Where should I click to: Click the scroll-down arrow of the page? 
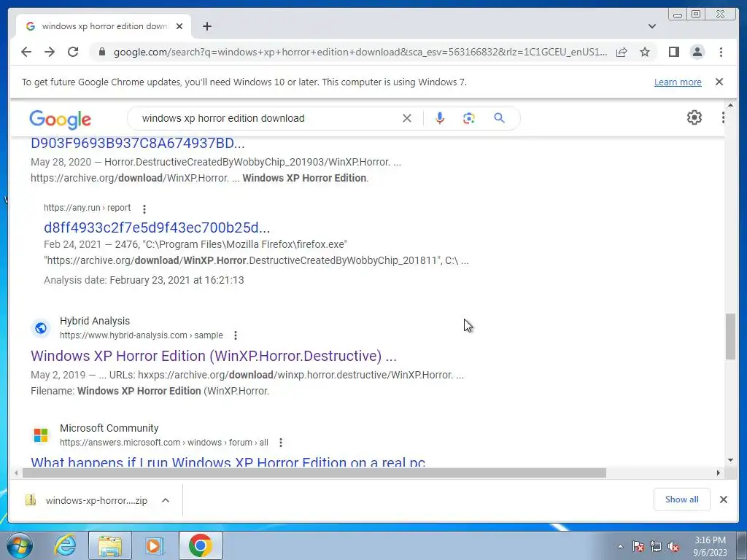(731, 460)
